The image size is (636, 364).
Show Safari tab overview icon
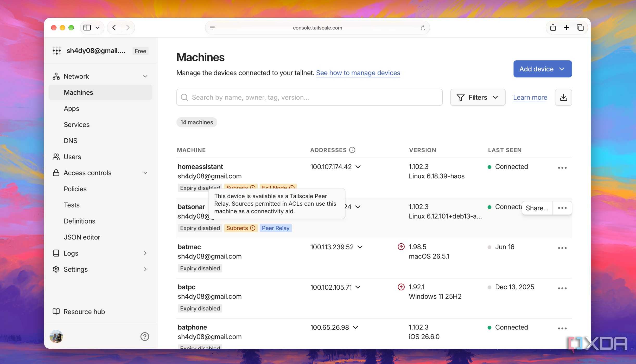[580, 28]
